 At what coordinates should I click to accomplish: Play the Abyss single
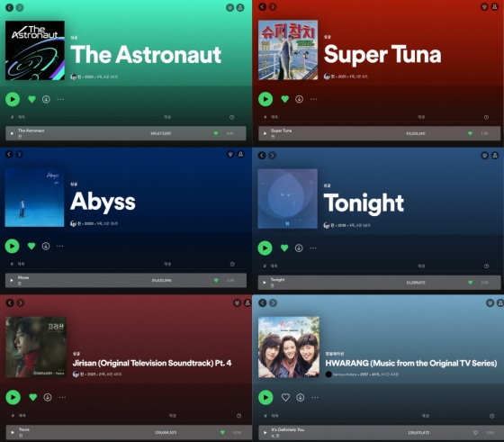click(13, 247)
